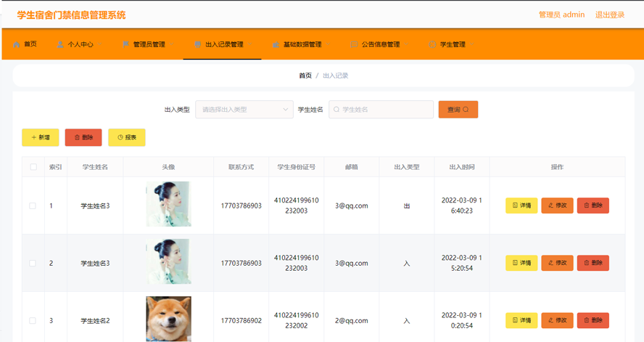Screen dimensions: 644x342
Task: Tick the checkbox for row 2
Action: tap(33, 264)
